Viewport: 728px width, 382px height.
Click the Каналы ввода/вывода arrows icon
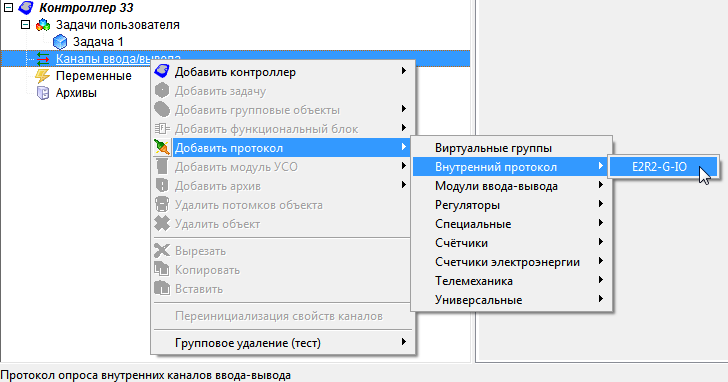(43, 58)
